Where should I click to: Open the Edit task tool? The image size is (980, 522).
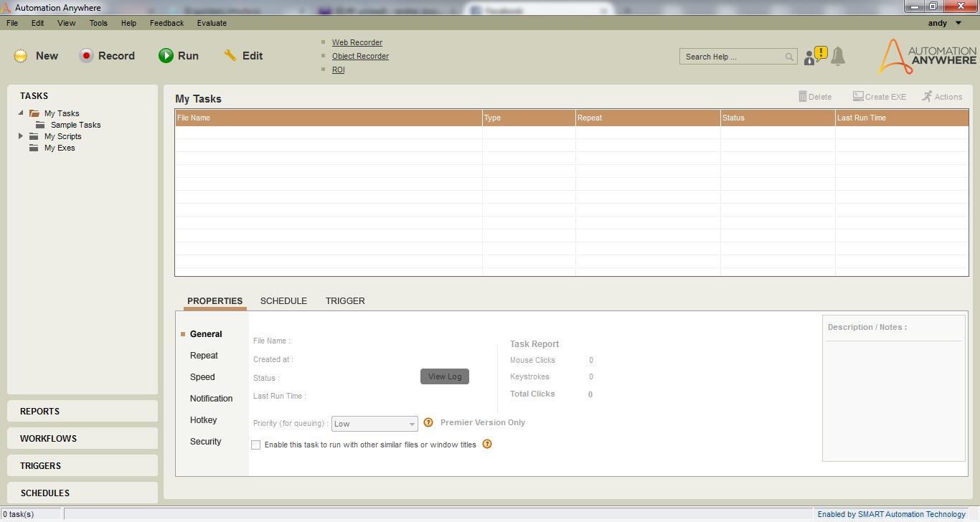pos(242,55)
